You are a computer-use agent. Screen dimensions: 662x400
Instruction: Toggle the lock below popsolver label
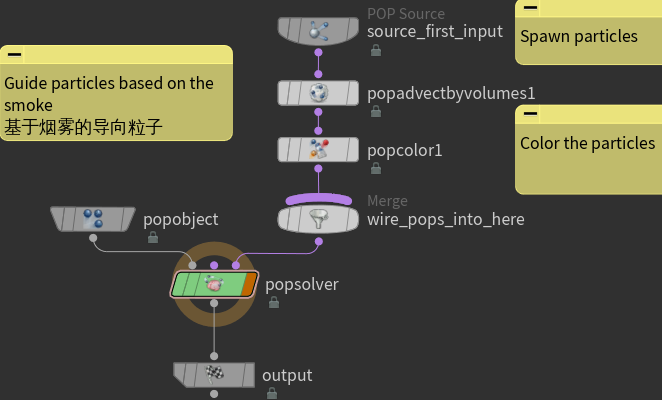click(x=273, y=302)
